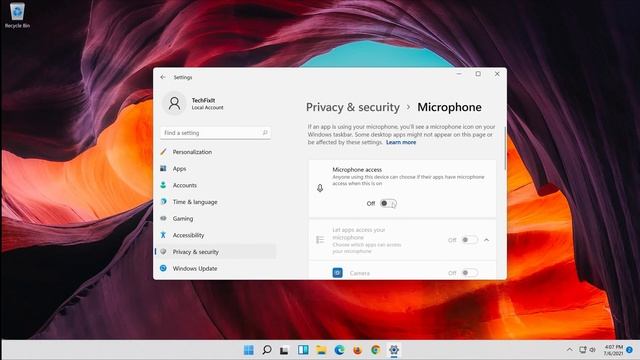Click the Gaming controller icon
The height and width of the screenshot is (360, 640).
[x=163, y=218]
